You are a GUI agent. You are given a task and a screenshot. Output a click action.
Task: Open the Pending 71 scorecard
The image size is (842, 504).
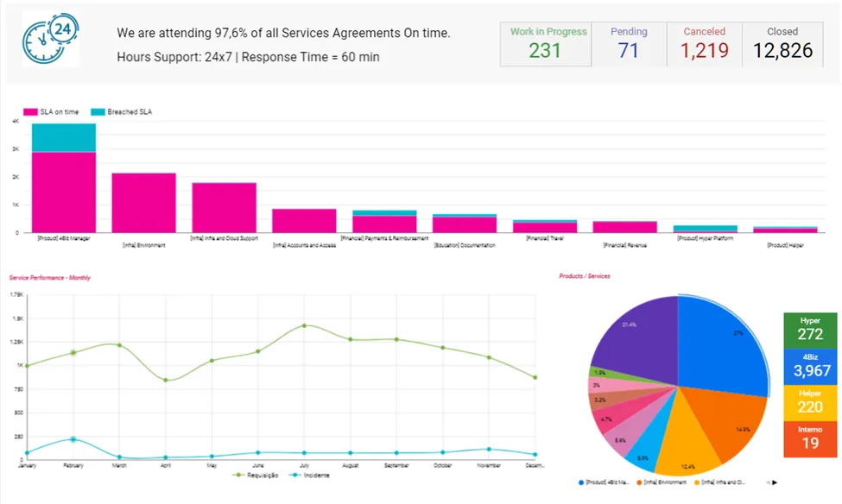629,44
